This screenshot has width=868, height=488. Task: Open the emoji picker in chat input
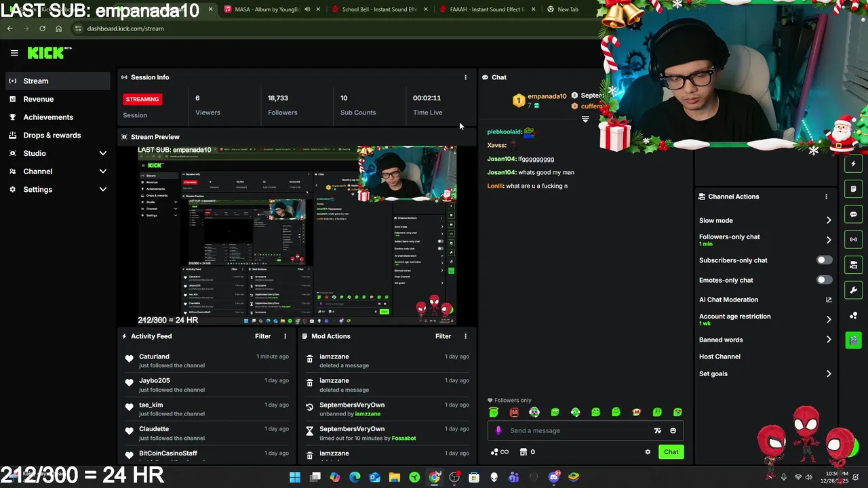(673, 430)
